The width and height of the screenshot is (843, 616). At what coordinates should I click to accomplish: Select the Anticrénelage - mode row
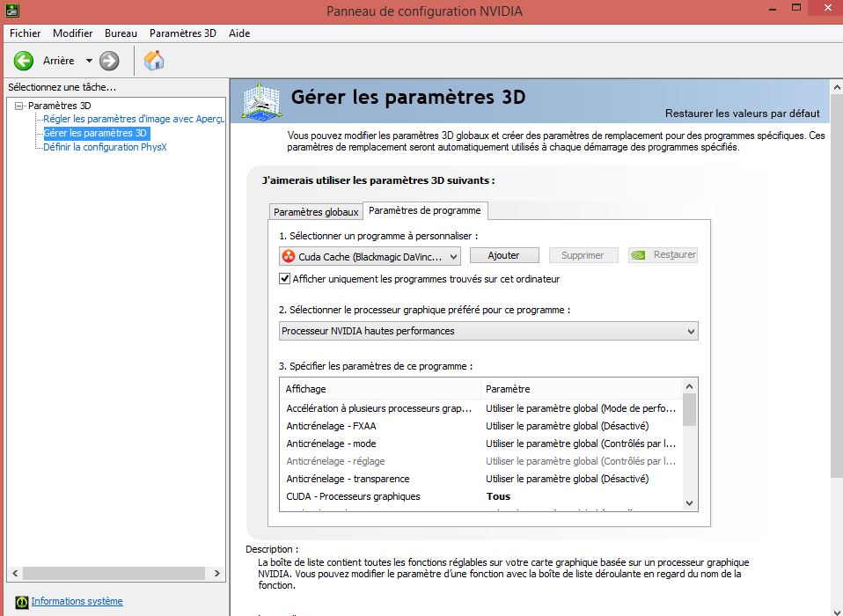click(481, 444)
